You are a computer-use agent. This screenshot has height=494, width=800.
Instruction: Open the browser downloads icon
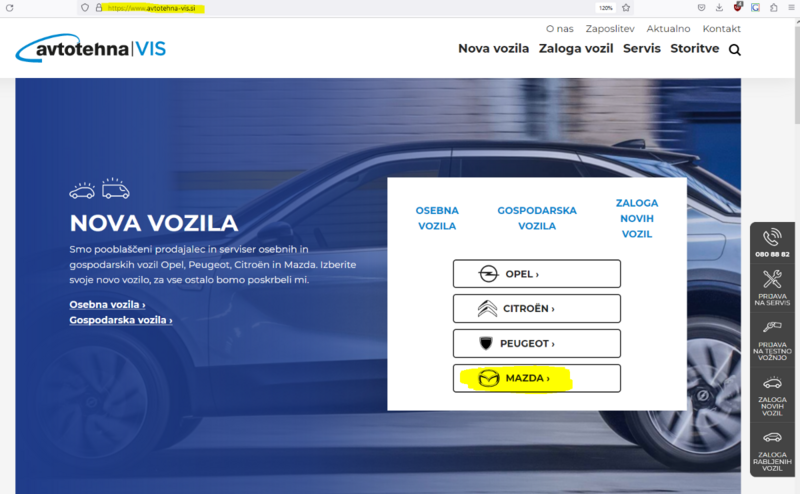click(x=719, y=7)
